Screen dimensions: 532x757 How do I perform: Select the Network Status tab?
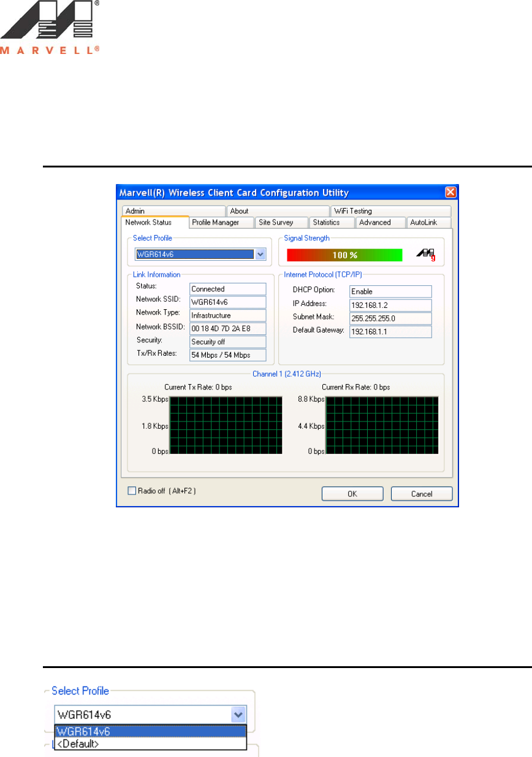(x=154, y=223)
